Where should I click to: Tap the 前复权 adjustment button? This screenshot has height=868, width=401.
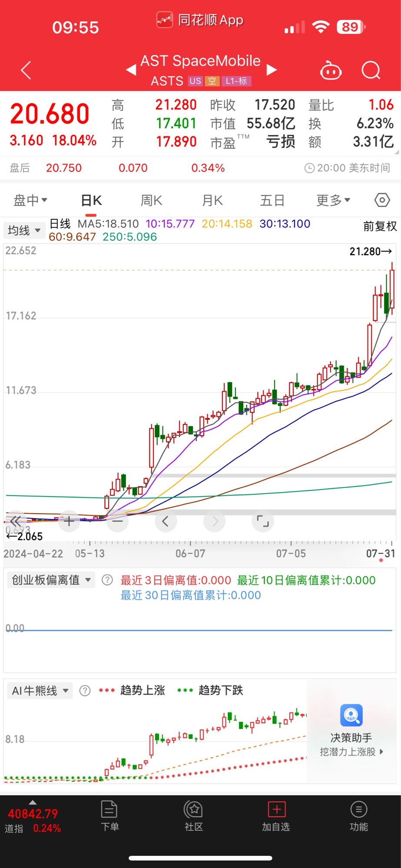click(380, 226)
